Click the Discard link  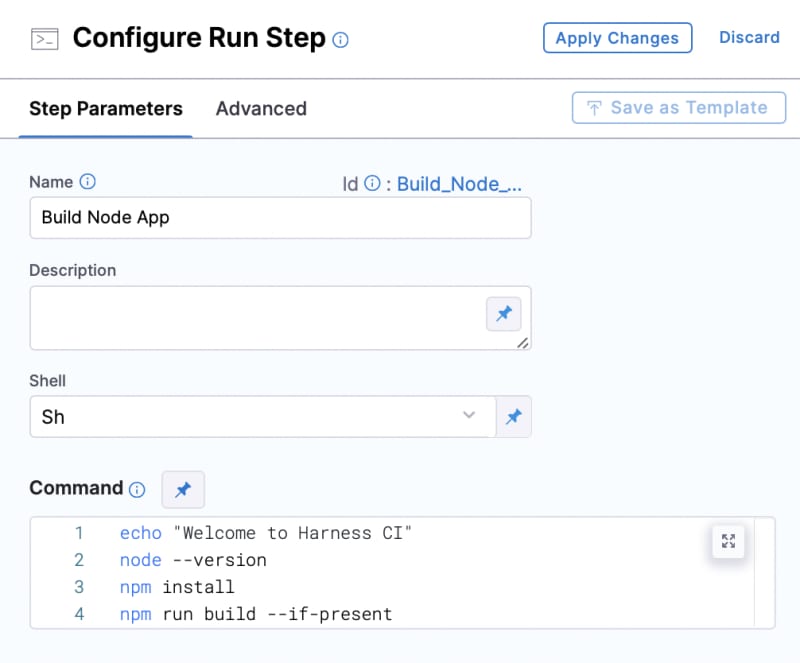749,37
